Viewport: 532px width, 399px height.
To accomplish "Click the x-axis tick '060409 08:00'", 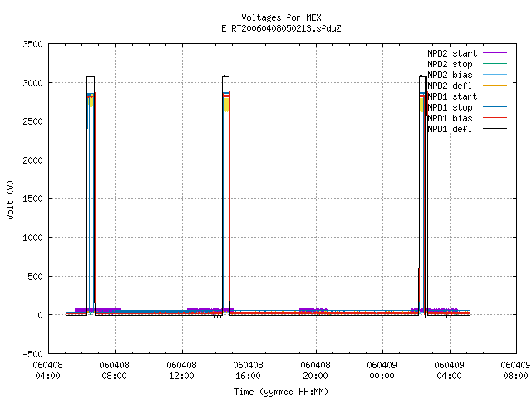I will coord(515,371).
